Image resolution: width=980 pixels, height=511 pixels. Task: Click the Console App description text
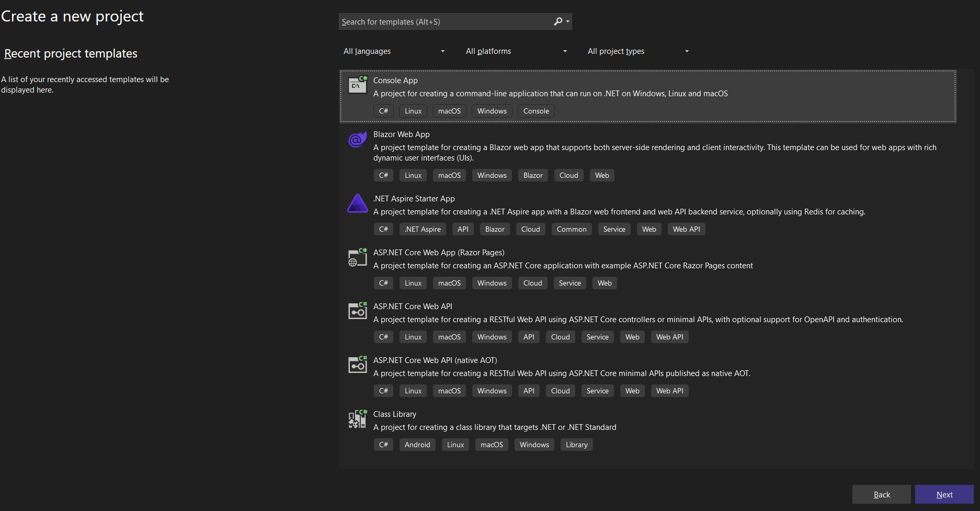[550, 94]
